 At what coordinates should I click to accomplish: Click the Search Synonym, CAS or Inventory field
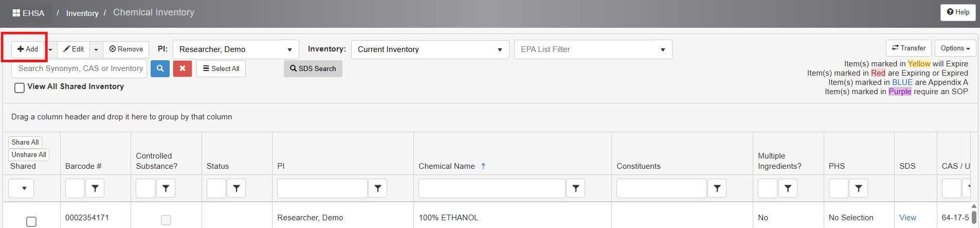coord(80,68)
